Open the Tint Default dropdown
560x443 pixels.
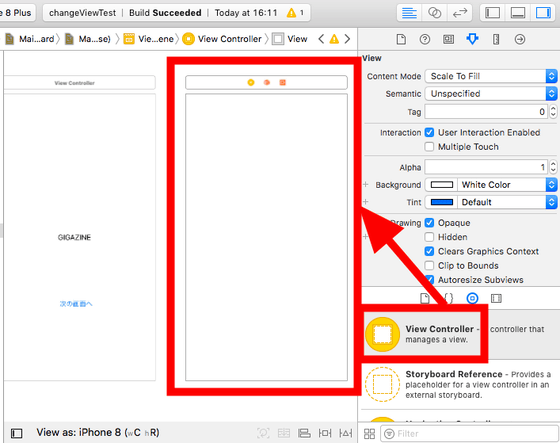click(x=508, y=202)
